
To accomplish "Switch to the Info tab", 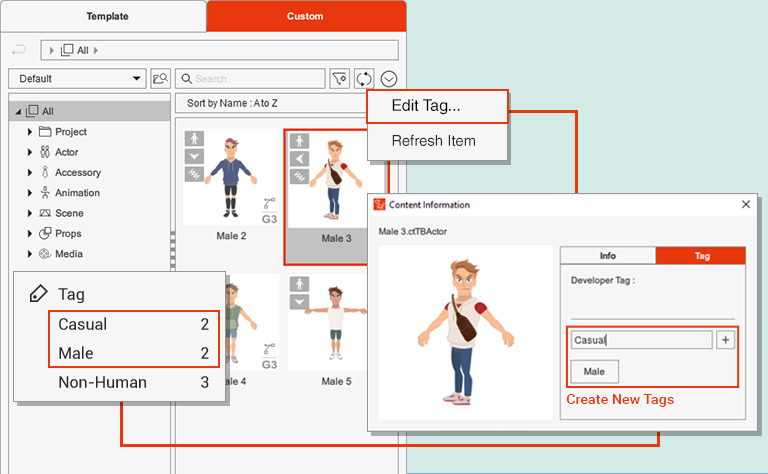I will [x=607, y=256].
